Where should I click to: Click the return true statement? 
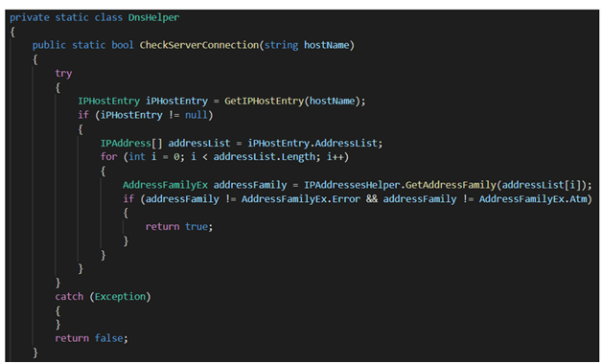(x=179, y=227)
